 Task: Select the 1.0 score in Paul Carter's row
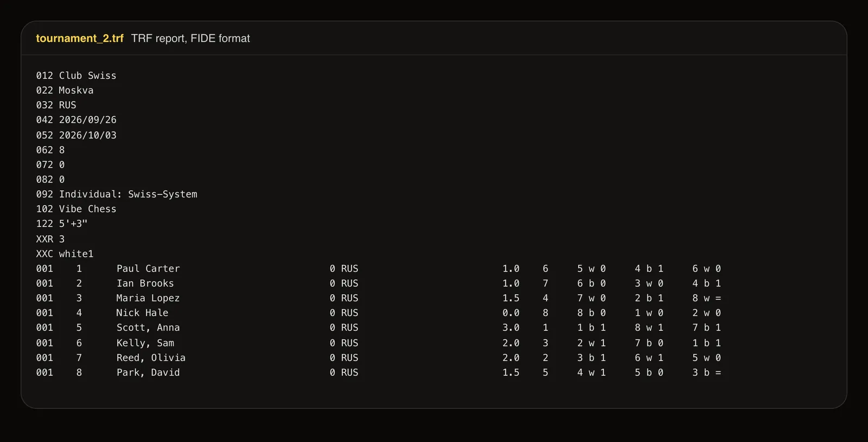point(511,268)
